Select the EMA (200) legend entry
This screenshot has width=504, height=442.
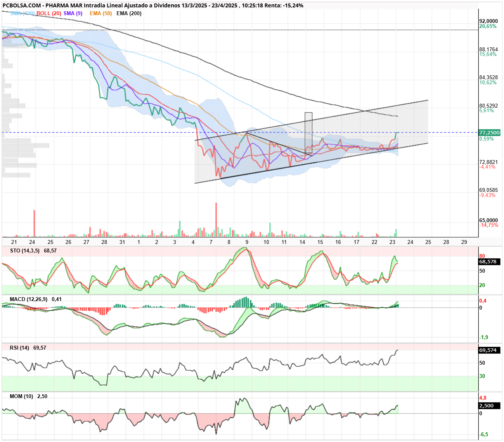(x=129, y=13)
